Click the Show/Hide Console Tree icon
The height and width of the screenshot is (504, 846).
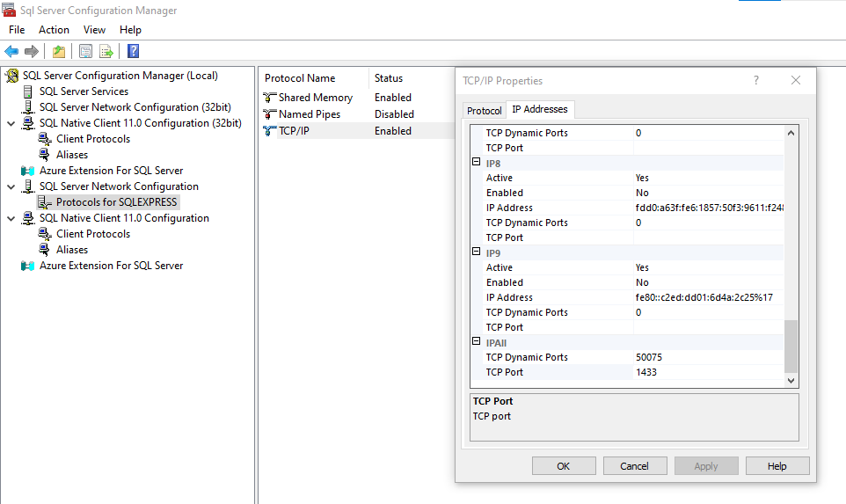pyautogui.click(x=85, y=51)
